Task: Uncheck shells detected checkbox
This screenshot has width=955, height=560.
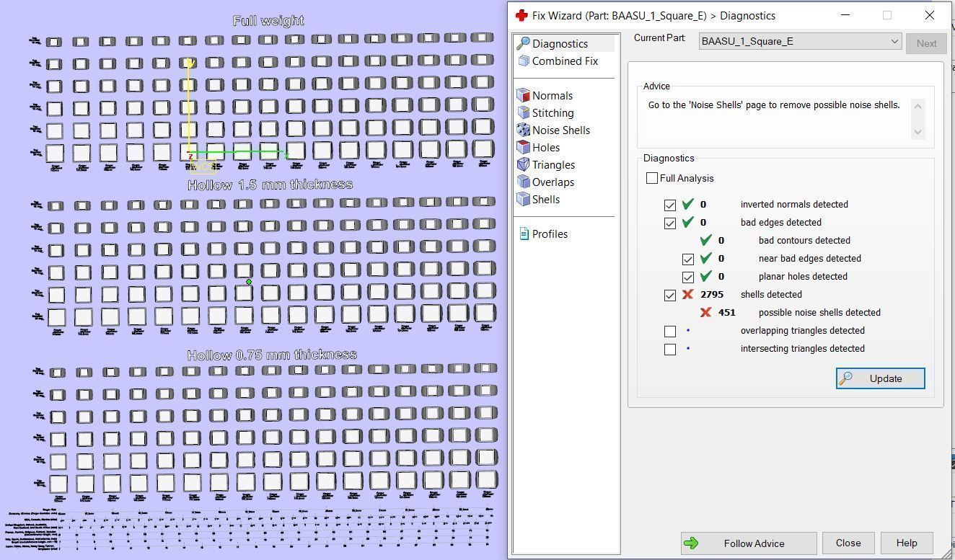Action: tap(670, 295)
